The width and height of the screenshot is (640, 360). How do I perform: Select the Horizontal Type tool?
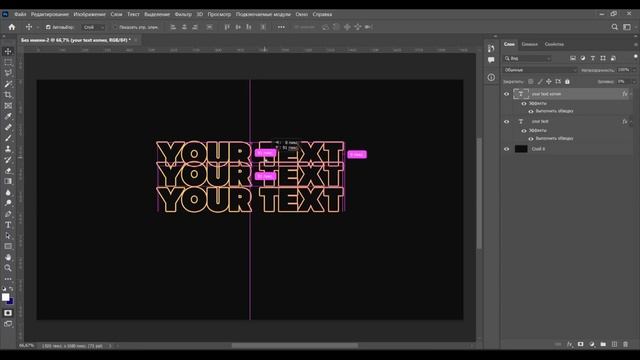[8, 224]
